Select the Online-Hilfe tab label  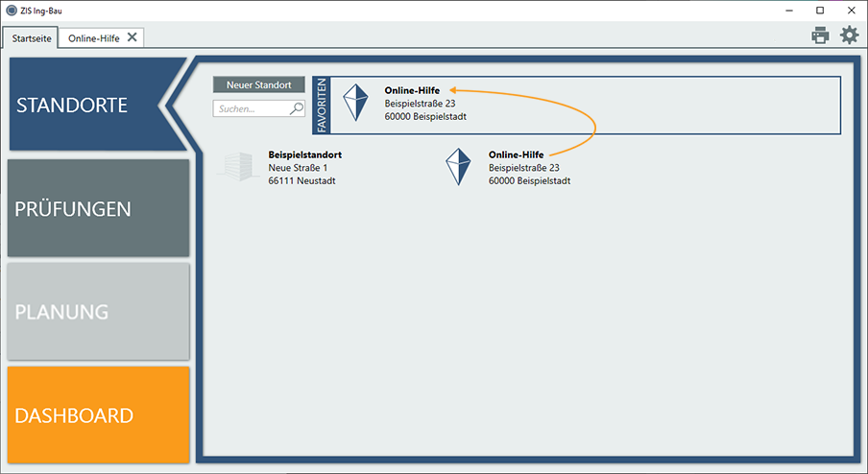pyautogui.click(x=93, y=37)
